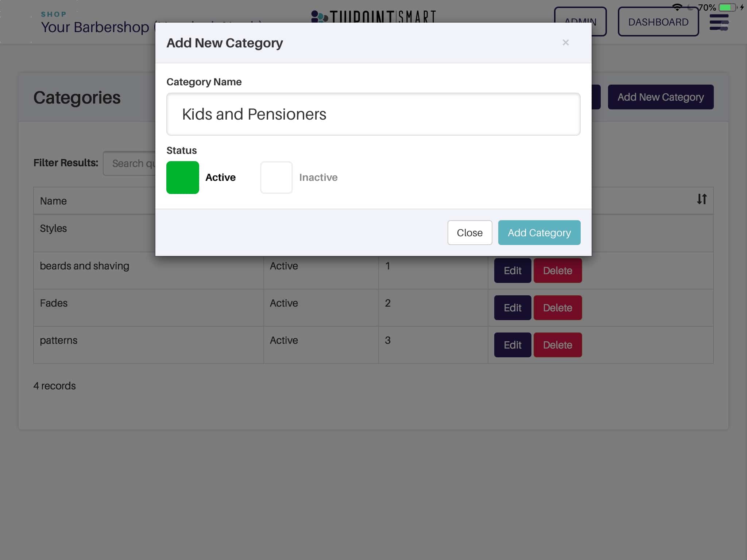Open the DASHBOARD menu item
The image size is (747, 560).
658,22
